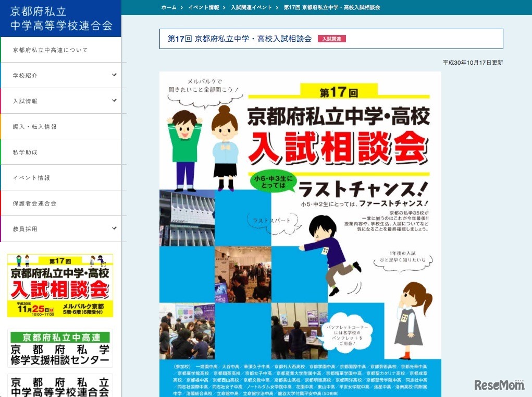The width and height of the screenshot is (532, 397).
Task: Click イベント情報 breadcrumb link
Action: (203, 8)
